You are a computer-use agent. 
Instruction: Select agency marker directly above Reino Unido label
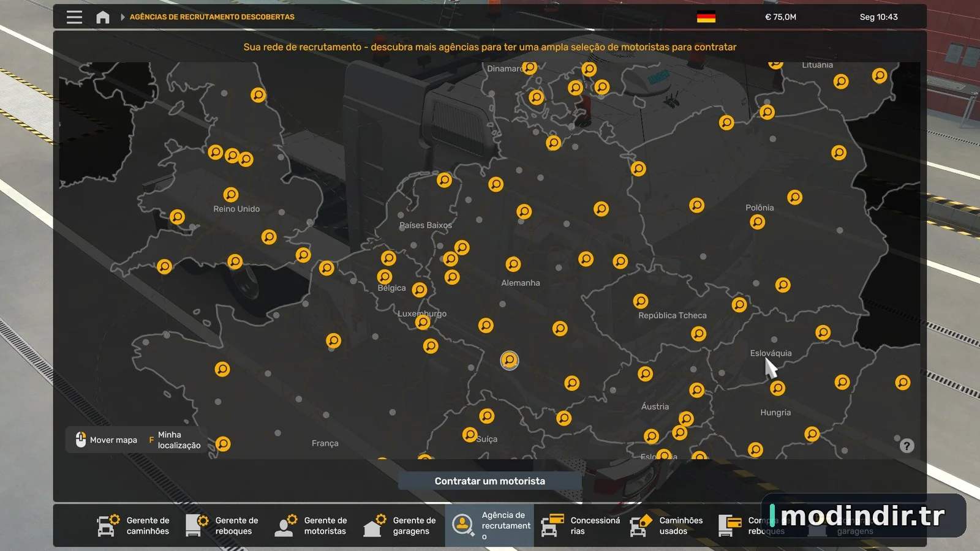click(231, 195)
